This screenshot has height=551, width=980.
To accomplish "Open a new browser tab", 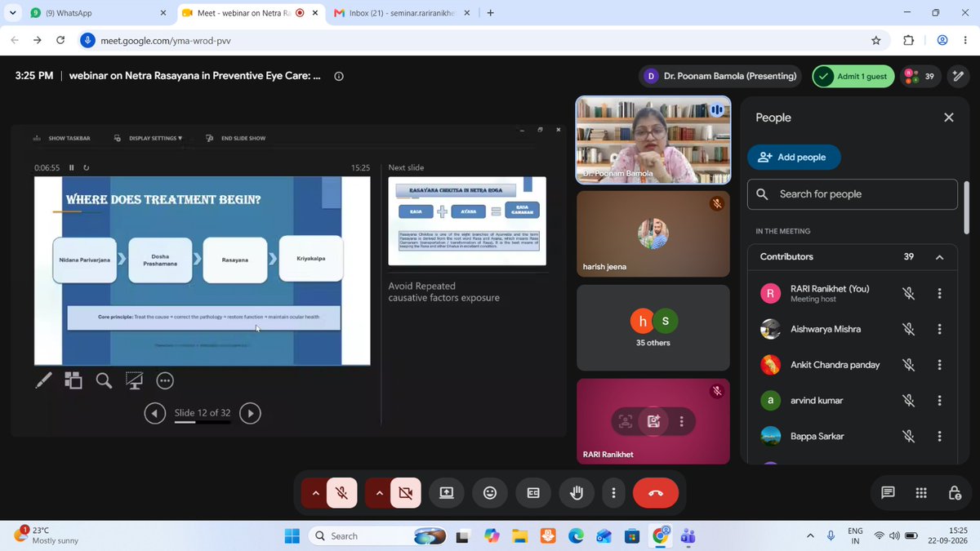I will 490,13.
